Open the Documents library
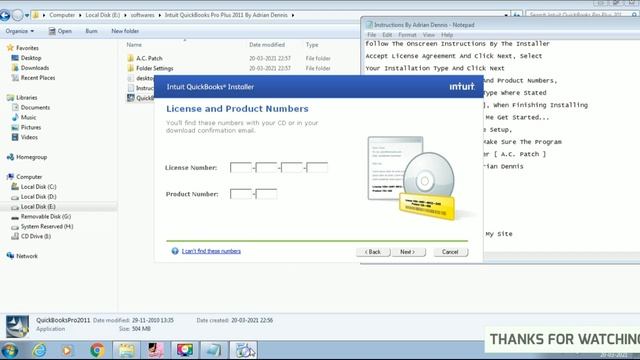 (35, 107)
